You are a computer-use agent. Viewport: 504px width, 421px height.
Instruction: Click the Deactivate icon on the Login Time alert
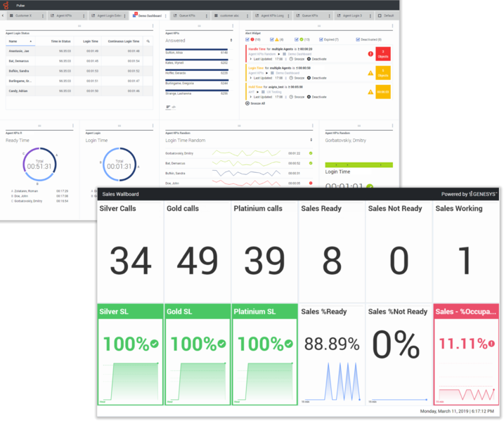click(x=309, y=78)
